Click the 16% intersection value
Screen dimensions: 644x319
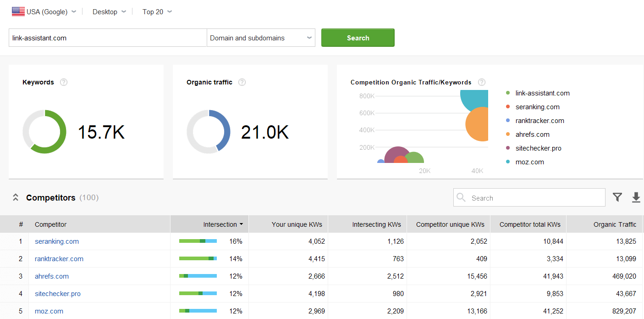tap(236, 241)
